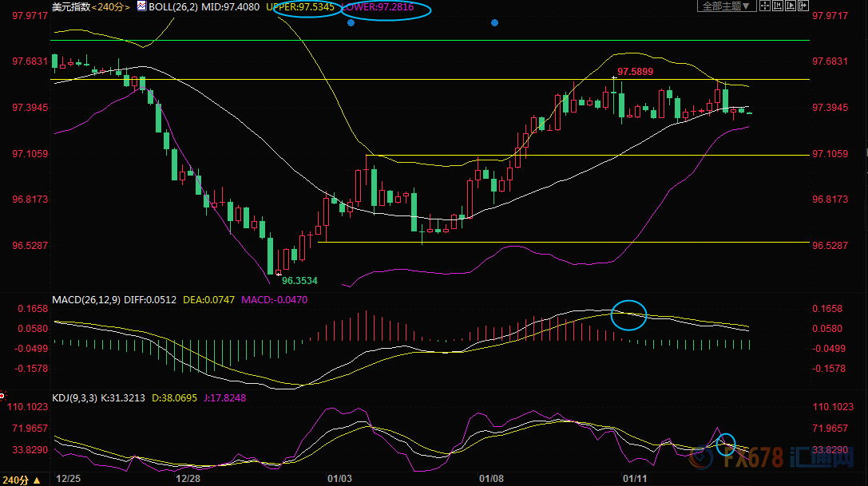Viewport: 868px width, 486px height.
Task: Click the 美元指数 symbol title
Action: (x=69, y=6)
